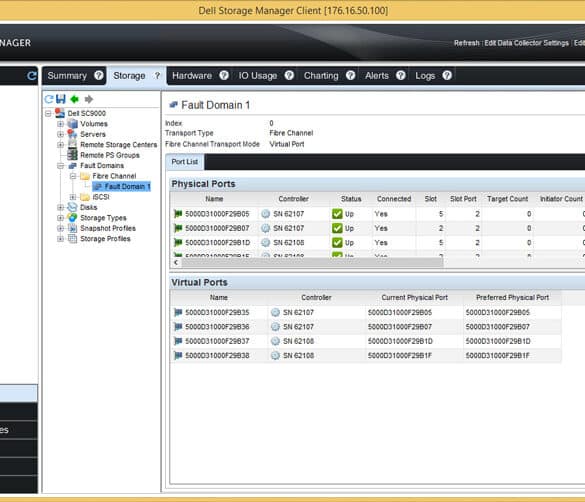Click the Physical Ports horizontal scrollbar
This screenshot has width=585, height=502.
point(312,263)
